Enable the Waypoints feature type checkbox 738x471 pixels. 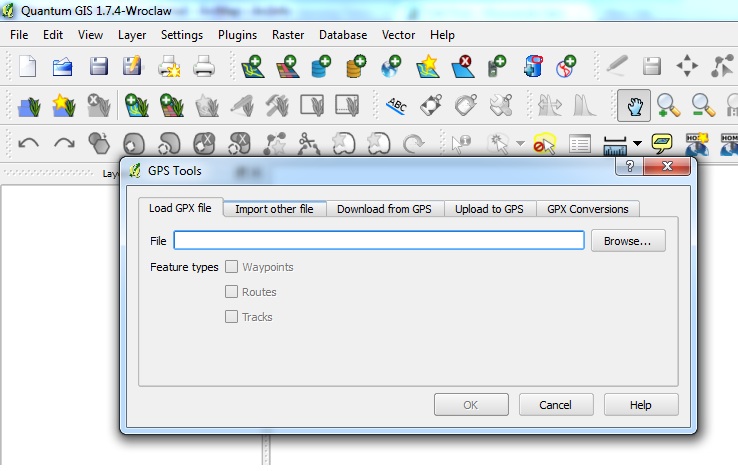[232, 267]
